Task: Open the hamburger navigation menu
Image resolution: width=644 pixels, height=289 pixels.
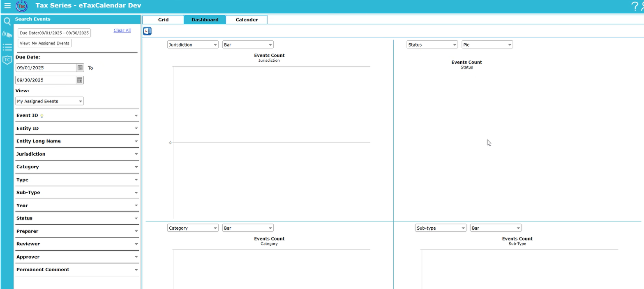Action: pos(7,6)
